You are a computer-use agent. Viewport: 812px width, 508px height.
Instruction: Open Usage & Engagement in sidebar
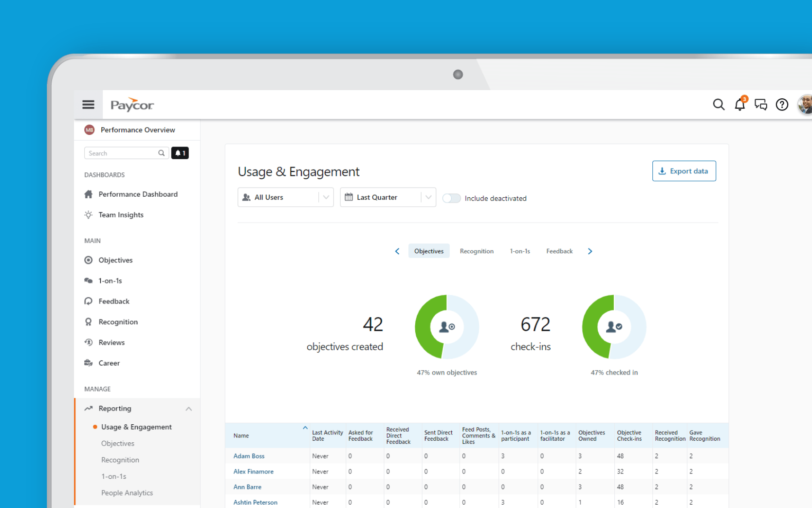(x=136, y=427)
